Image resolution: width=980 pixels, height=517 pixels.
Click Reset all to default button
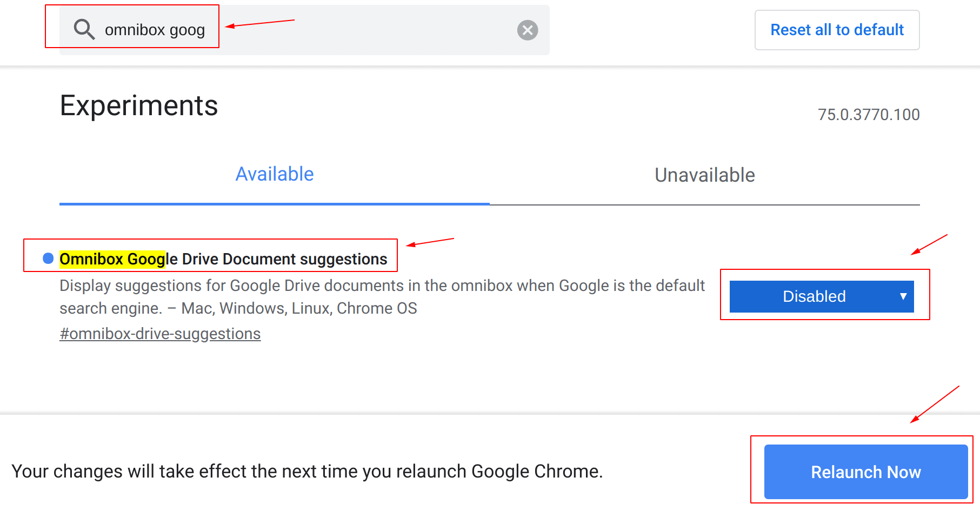(837, 30)
